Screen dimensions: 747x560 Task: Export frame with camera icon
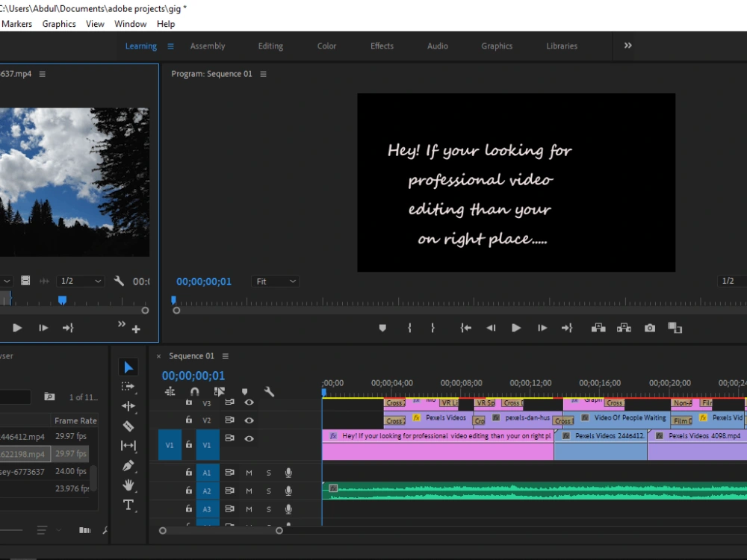point(650,328)
